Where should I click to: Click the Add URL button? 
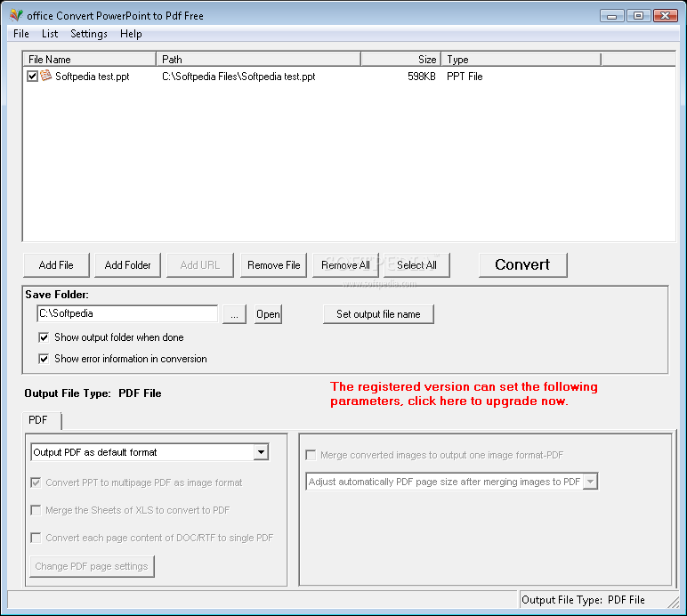coord(200,265)
